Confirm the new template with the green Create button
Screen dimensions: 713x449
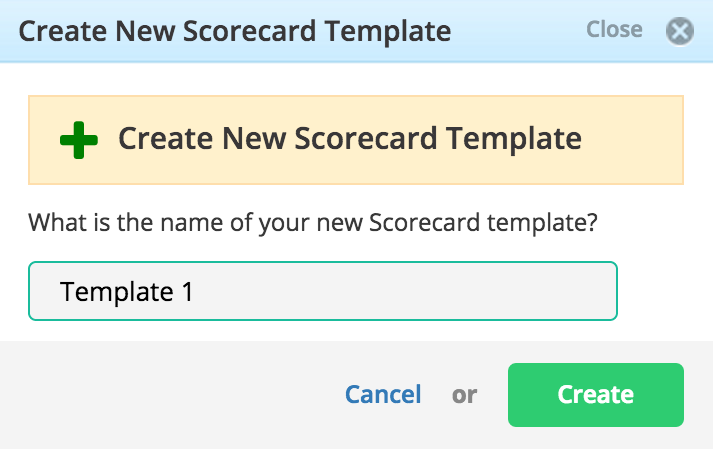click(596, 394)
